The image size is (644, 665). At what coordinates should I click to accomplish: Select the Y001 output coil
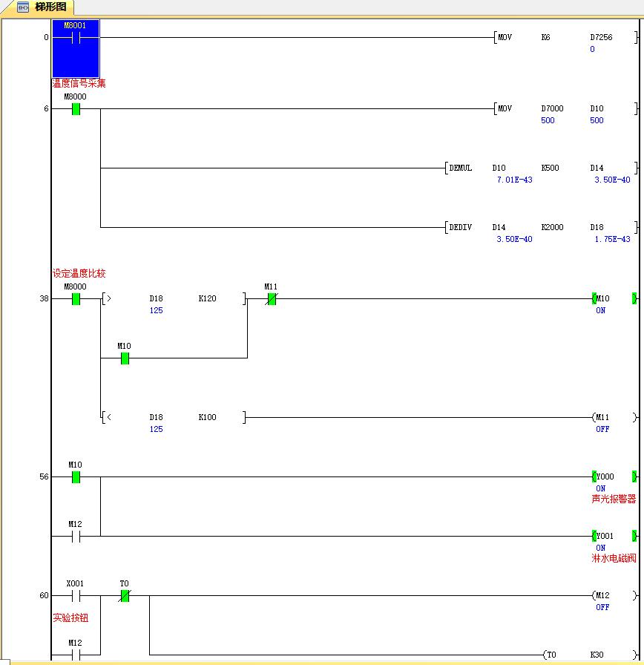point(614,536)
